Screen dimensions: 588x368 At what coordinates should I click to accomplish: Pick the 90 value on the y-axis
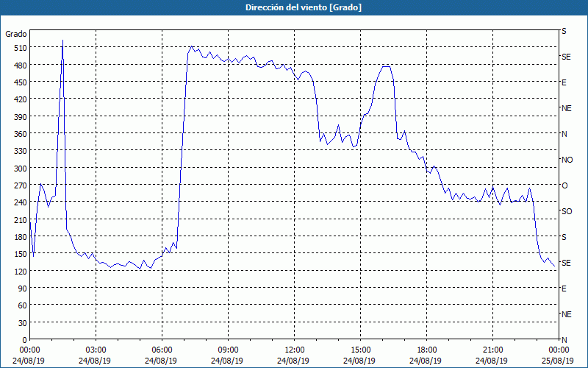tap(23, 289)
